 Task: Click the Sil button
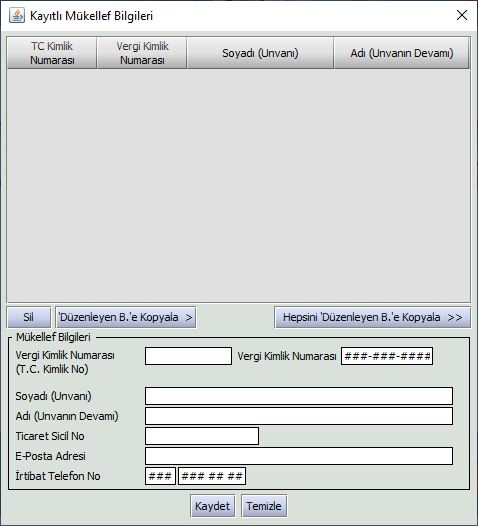[29, 317]
